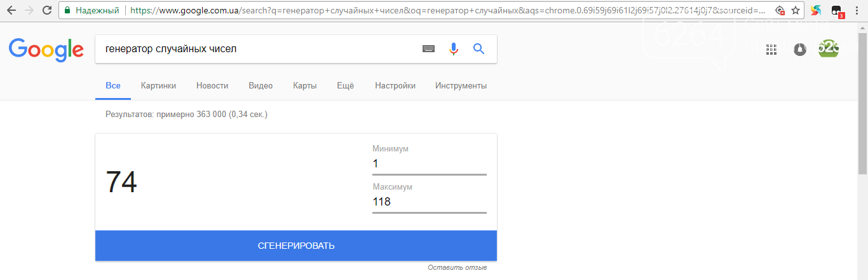Expand the Ещё menu
The height and width of the screenshot is (280, 868).
346,86
